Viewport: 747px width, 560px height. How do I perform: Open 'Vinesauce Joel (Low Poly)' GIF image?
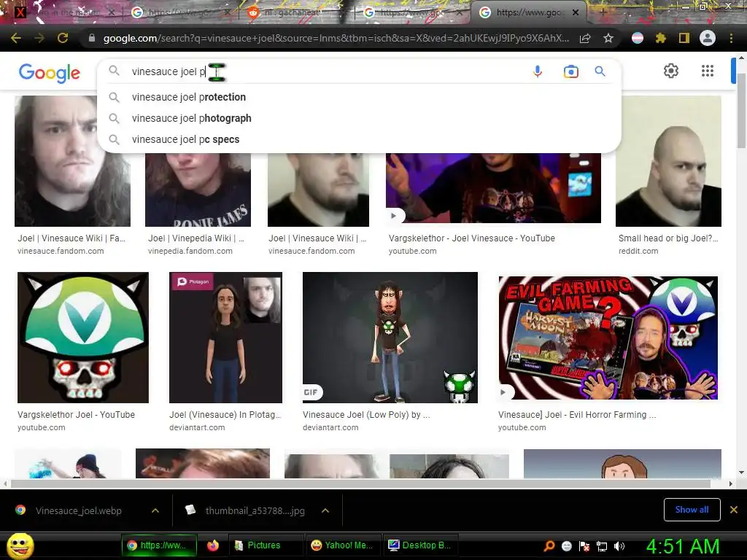click(390, 338)
